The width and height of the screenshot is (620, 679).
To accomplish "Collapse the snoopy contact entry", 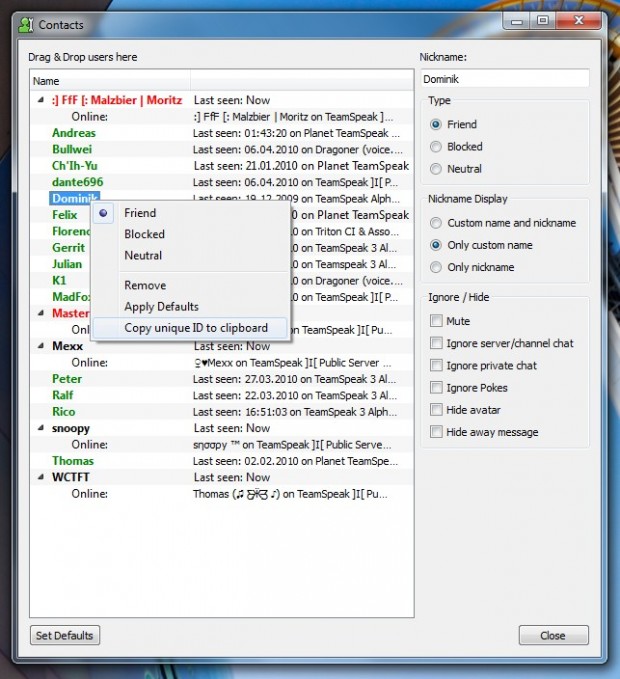I will coord(41,428).
